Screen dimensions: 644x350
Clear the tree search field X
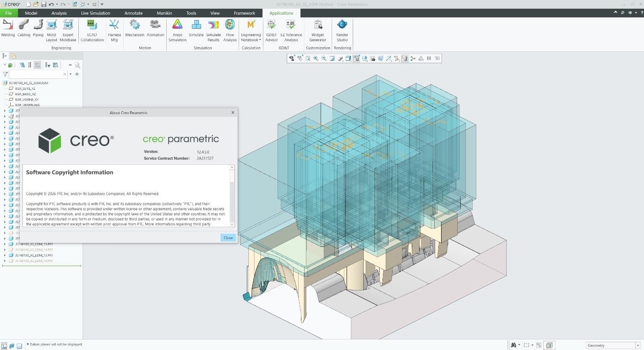tap(65, 74)
